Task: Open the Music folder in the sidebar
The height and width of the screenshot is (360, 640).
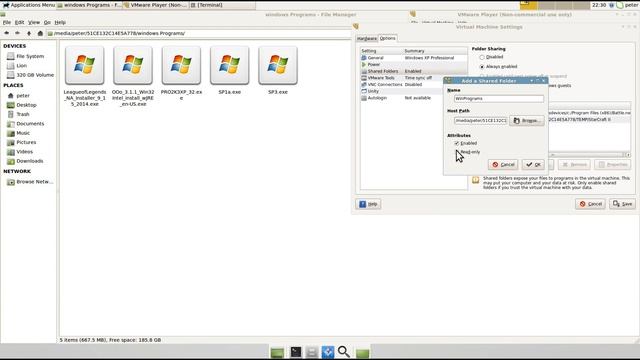Action: click(19, 133)
